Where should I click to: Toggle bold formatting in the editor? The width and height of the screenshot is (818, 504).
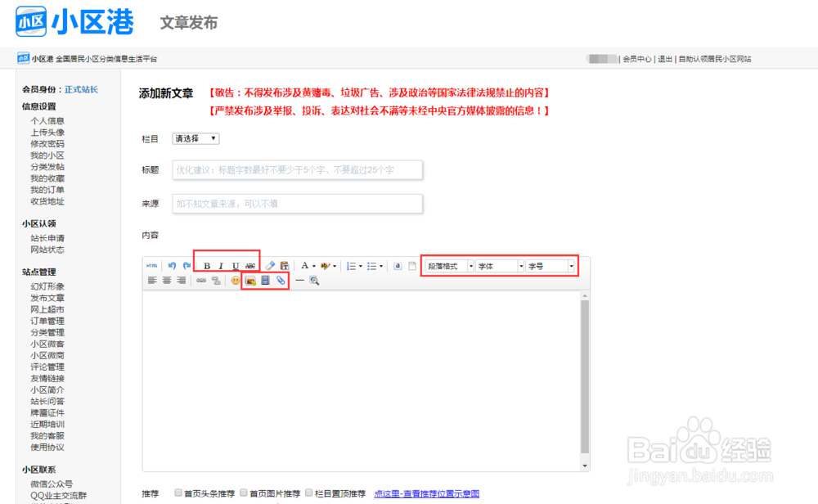point(207,266)
